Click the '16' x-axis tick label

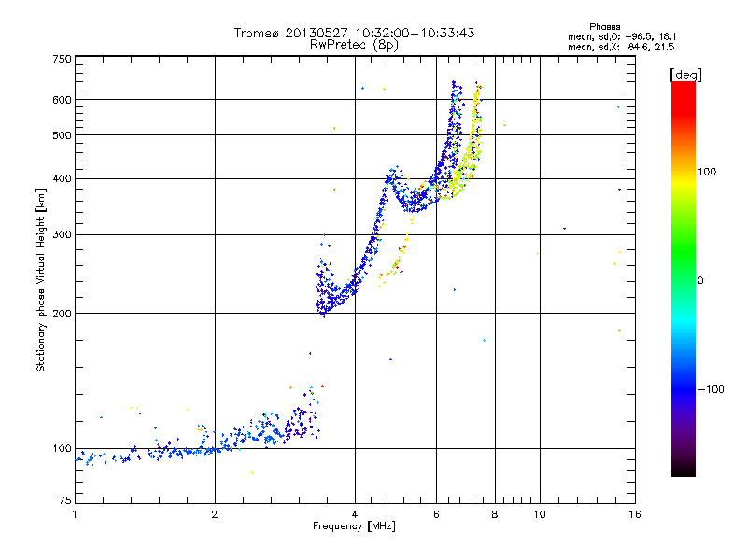click(x=635, y=514)
